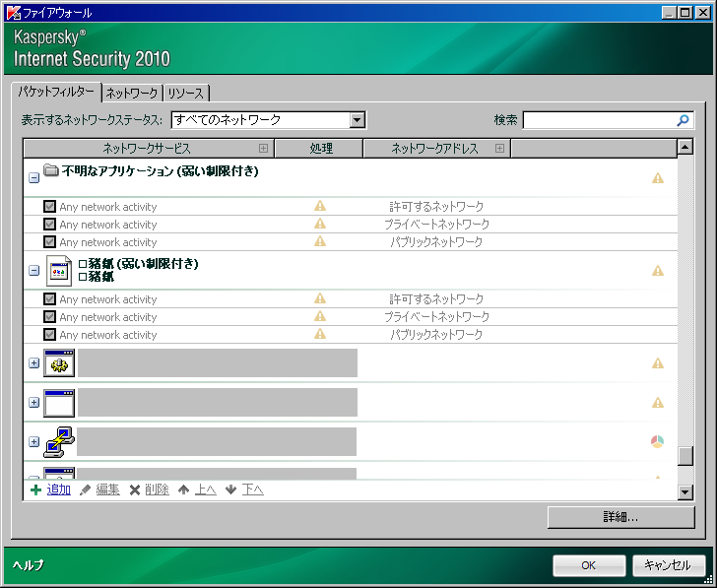The image size is (717, 588).
Task: Expand the gear application row
Action: point(33,363)
